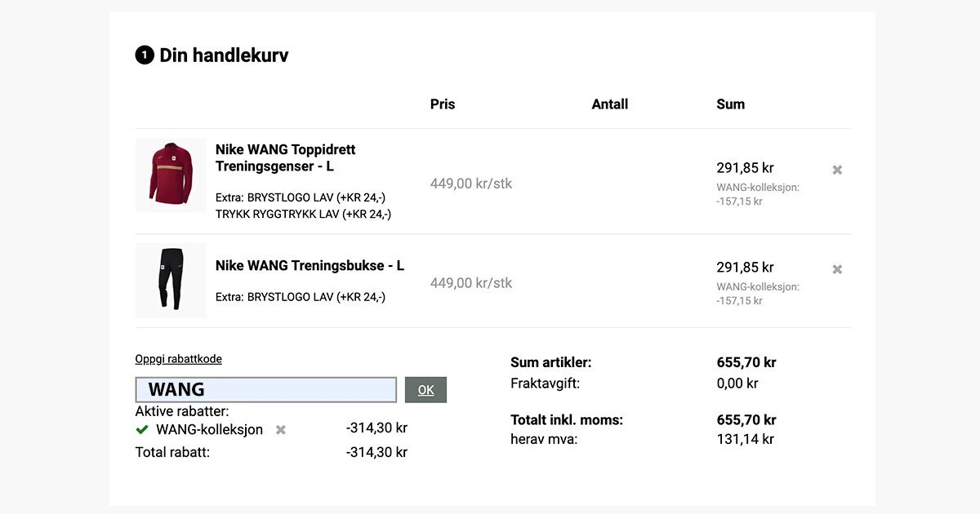The width and height of the screenshot is (980, 514).
Task: Click the Totalt inkl. moms label
Action: pyautogui.click(x=567, y=420)
